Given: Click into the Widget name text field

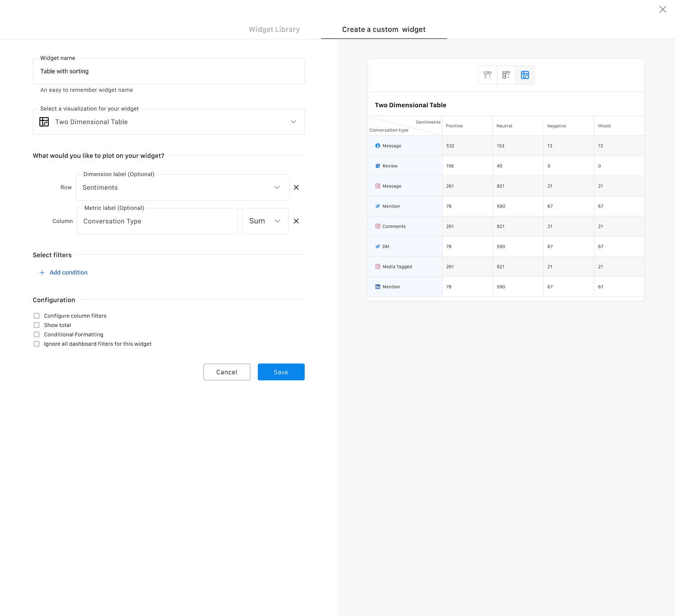Looking at the screenshot, I should coord(169,71).
